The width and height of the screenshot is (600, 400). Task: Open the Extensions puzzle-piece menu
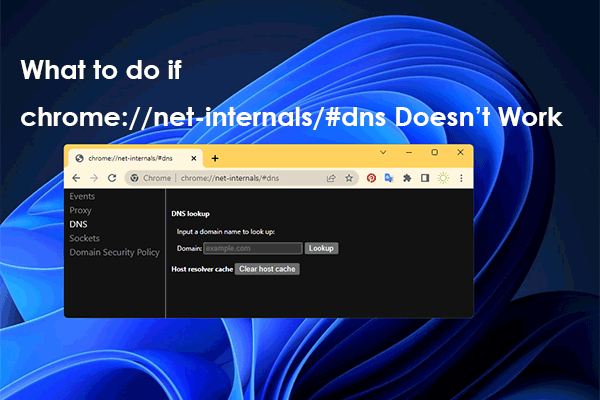tap(407, 178)
